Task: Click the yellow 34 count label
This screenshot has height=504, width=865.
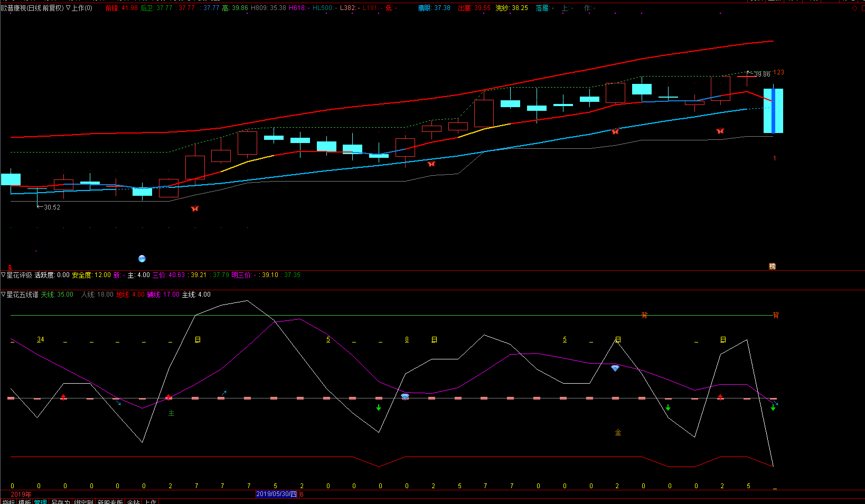Action: [41, 339]
